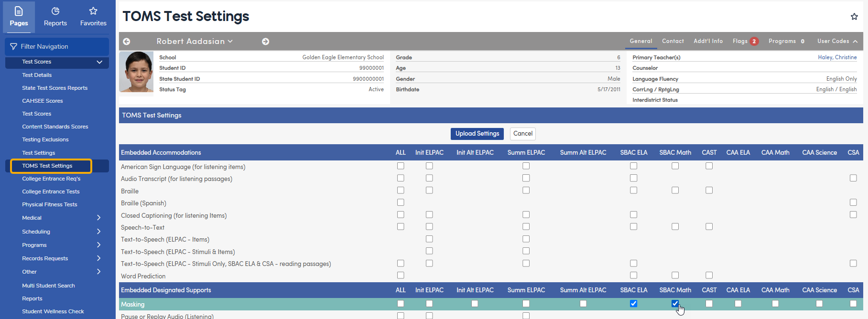Check SBAC Math for Speech-to-Text
This screenshot has height=319, width=868.
pos(675,226)
